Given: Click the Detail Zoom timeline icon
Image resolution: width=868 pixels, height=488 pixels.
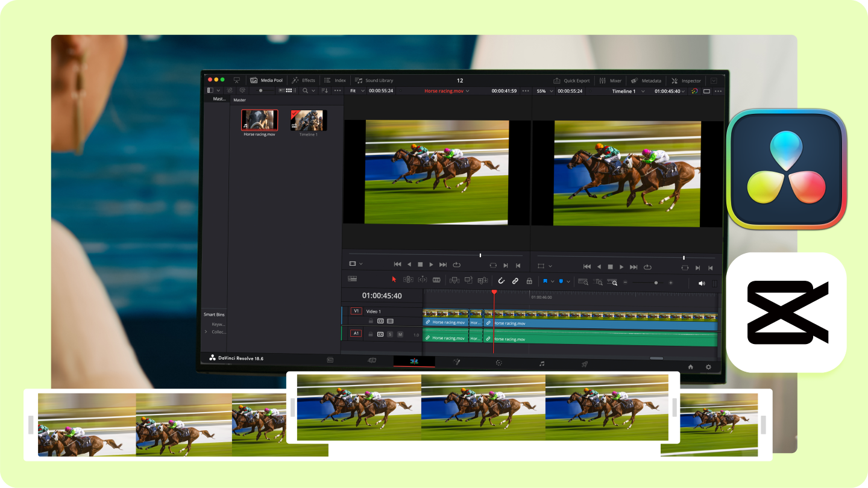Looking at the screenshot, I should pyautogui.click(x=598, y=281).
